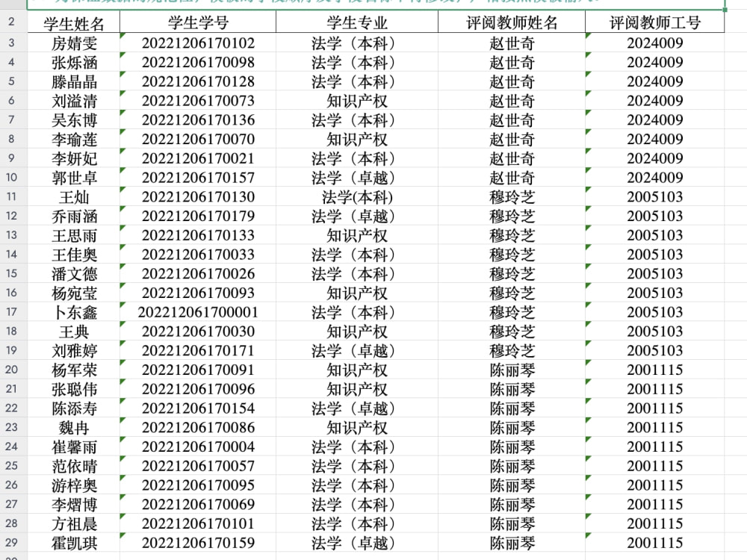This screenshot has height=560, width=747.
Task: Select the cell with name 方祖晨
Action: 74,523
